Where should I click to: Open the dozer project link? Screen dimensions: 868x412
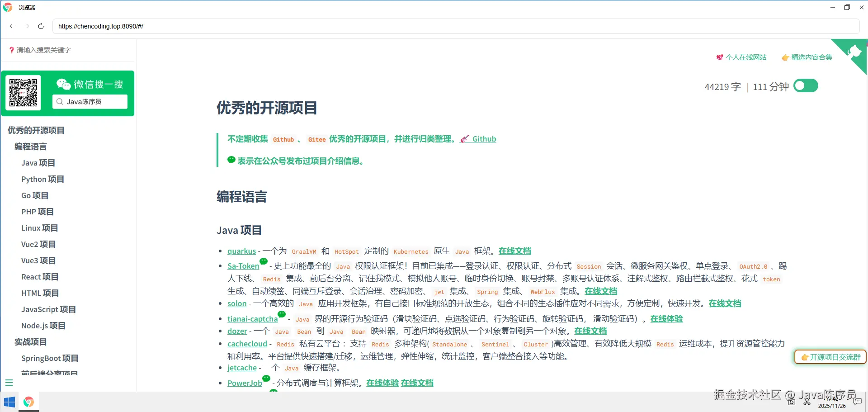(237, 331)
